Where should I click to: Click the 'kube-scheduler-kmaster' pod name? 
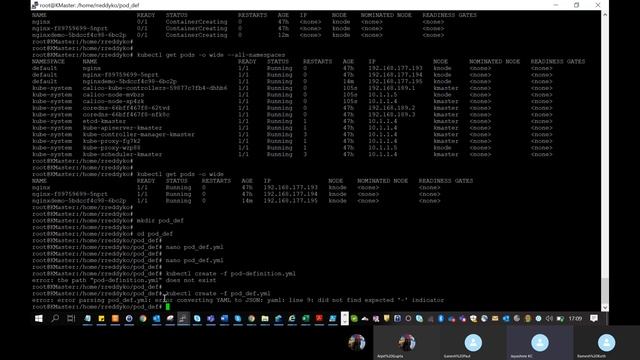click(122, 154)
